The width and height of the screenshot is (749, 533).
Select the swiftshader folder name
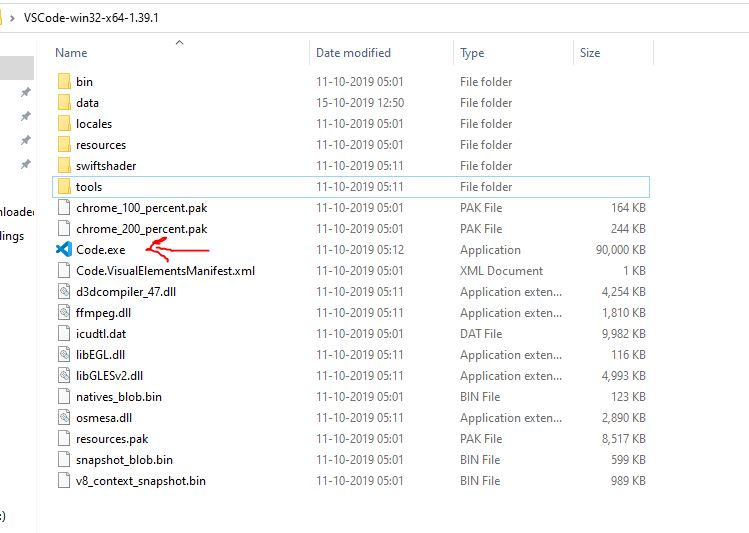(x=106, y=166)
